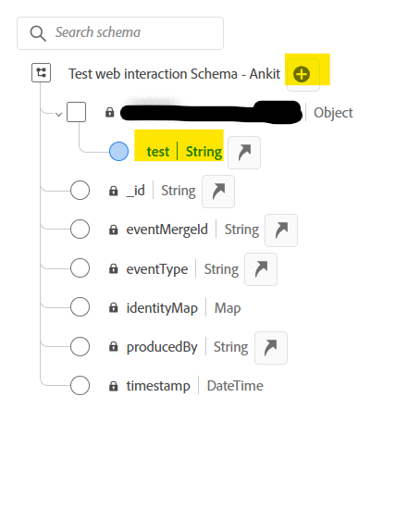Viewport: 420px width, 509px height.
Task: Open the arrow icon beside producedBy
Action: click(x=271, y=348)
